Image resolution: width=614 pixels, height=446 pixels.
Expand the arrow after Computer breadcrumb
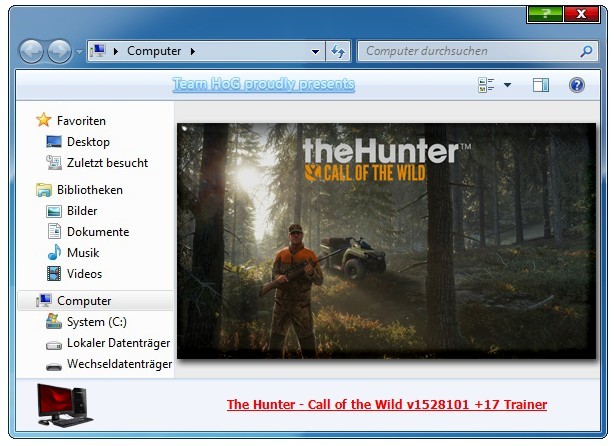193,51
